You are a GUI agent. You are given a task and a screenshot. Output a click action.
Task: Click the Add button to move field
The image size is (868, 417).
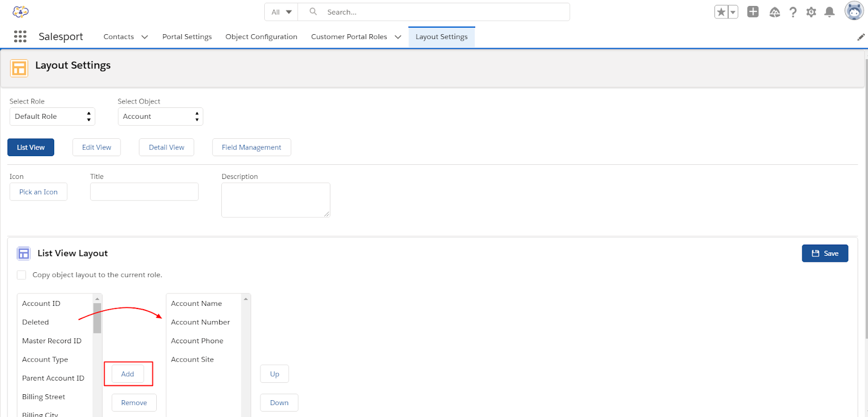point(127,374)
